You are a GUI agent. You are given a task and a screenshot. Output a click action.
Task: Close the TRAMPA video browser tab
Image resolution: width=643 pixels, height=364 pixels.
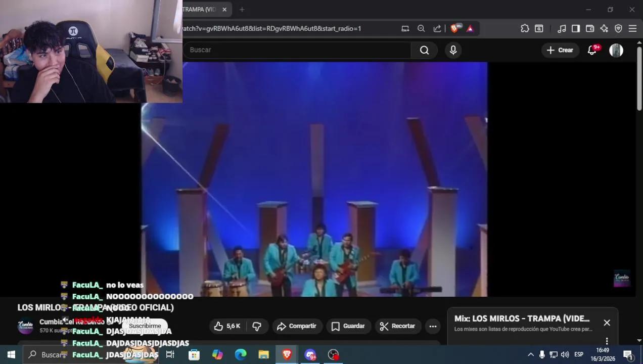coord(224,10)
